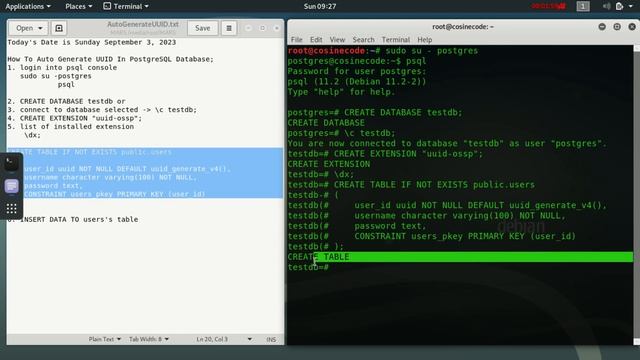Click the highlighted CREATE TABLE output line

click(460, 257)
